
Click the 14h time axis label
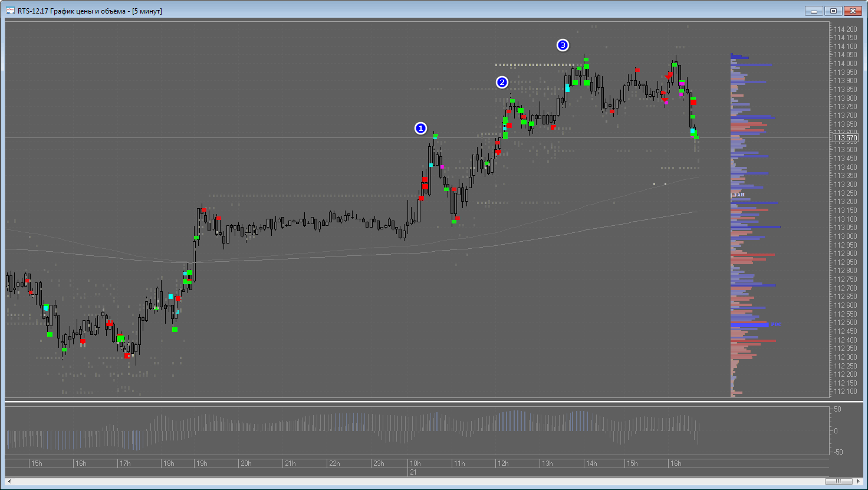(591, 463)
